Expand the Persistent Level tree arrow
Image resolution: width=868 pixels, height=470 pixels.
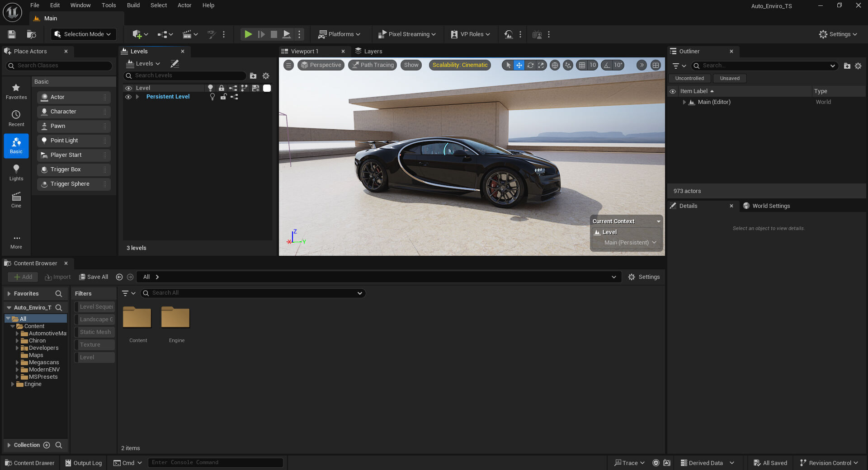coord(137,97)
